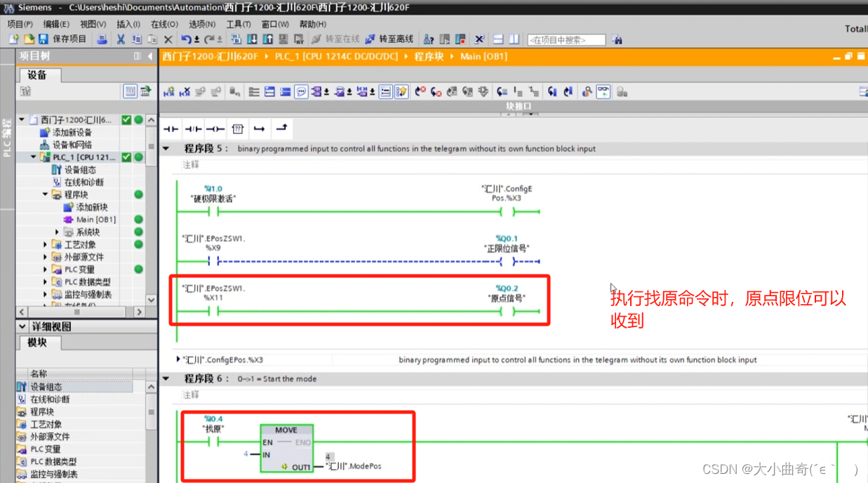Open the 视图(V) menu
Image resolution: width=868 pixels, height=483 pixels.
pyautogui.click(x=93, y=24)
